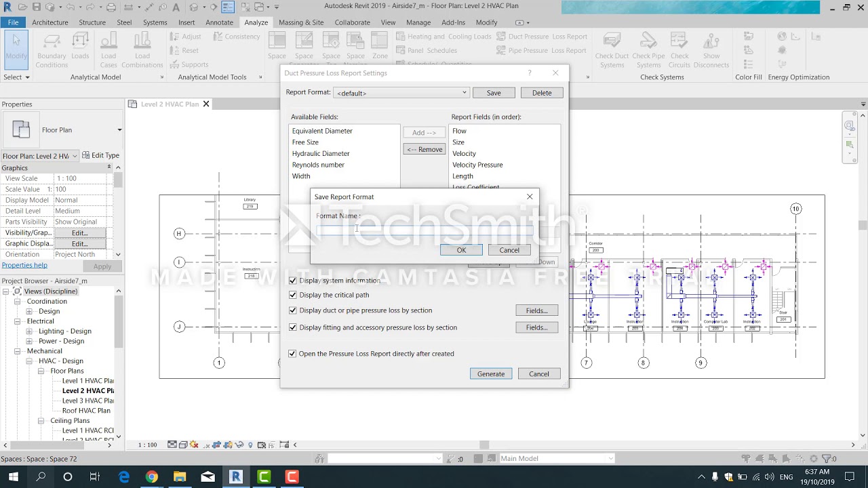Select Reynolds number in Available Fields
Image resolution: width=868 pixels, height=488 pixels.
click(x=318, y=165)
